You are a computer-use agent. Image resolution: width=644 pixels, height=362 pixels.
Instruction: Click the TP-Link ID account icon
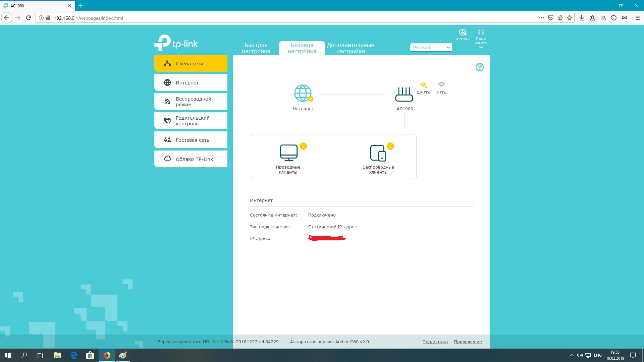click(463, 33)
